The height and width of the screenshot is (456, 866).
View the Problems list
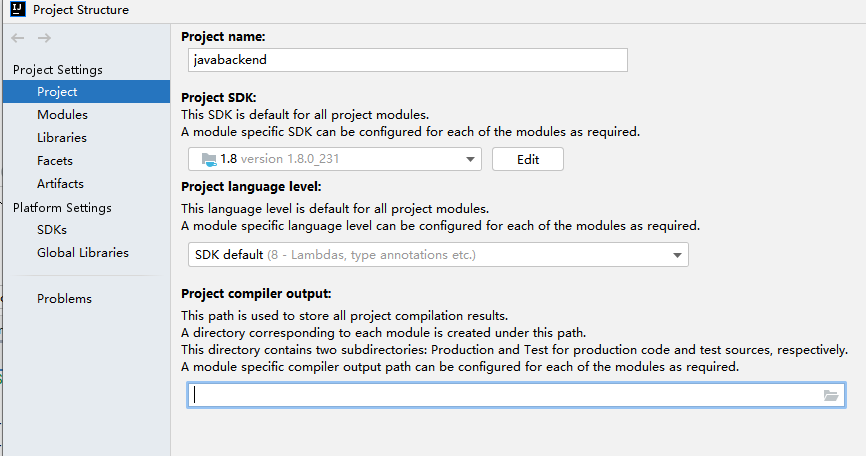(x=64, y=299)
